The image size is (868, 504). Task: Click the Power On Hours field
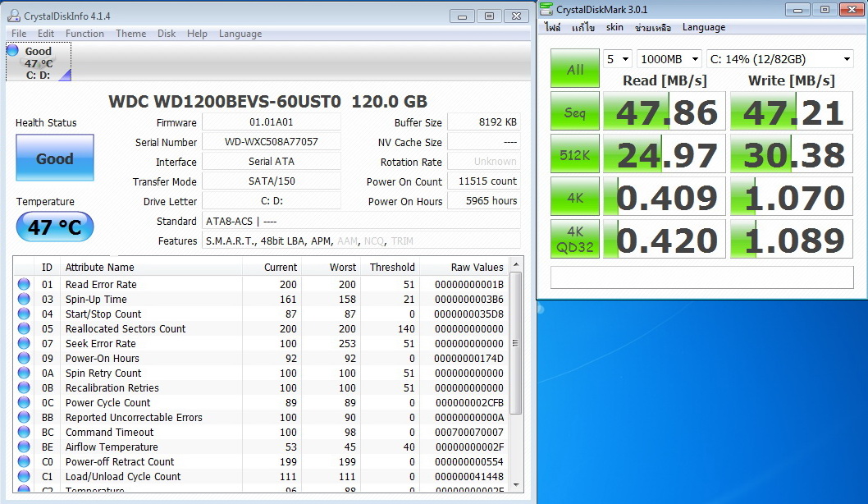coord(484,201)
